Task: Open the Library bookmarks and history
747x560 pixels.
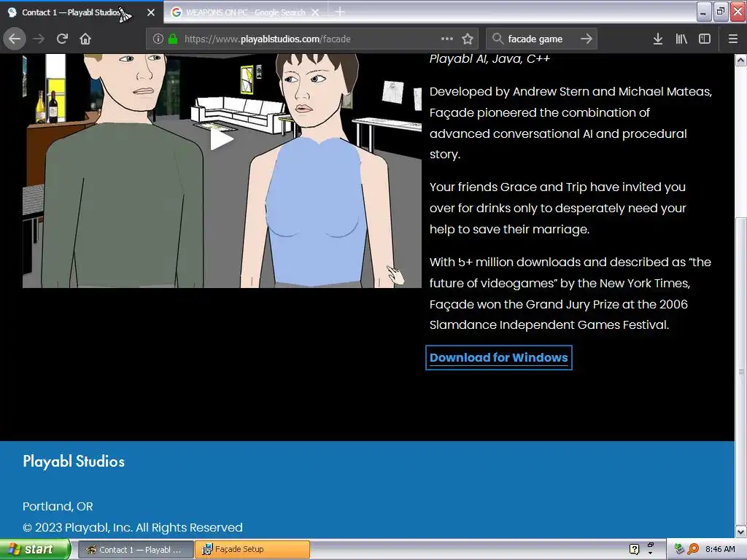Action: [681, 39]
